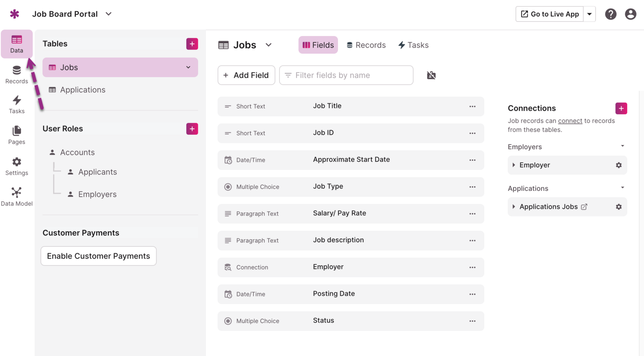Open Data Model in the sidebar
644x356 pixels.
point(16,197)
